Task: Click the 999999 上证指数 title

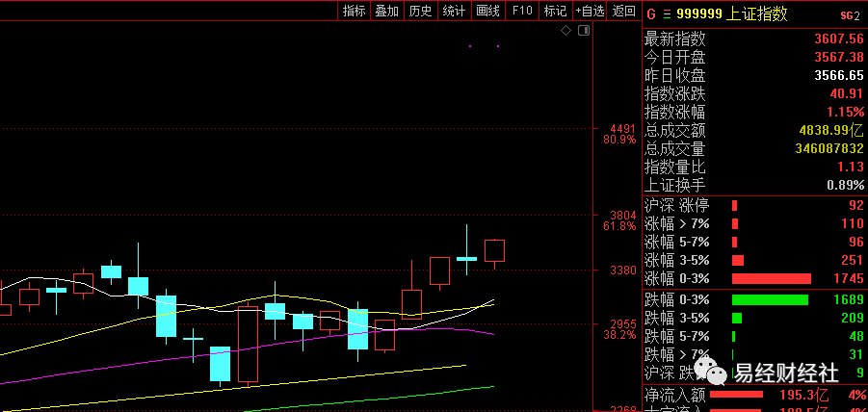Action: 730,14
